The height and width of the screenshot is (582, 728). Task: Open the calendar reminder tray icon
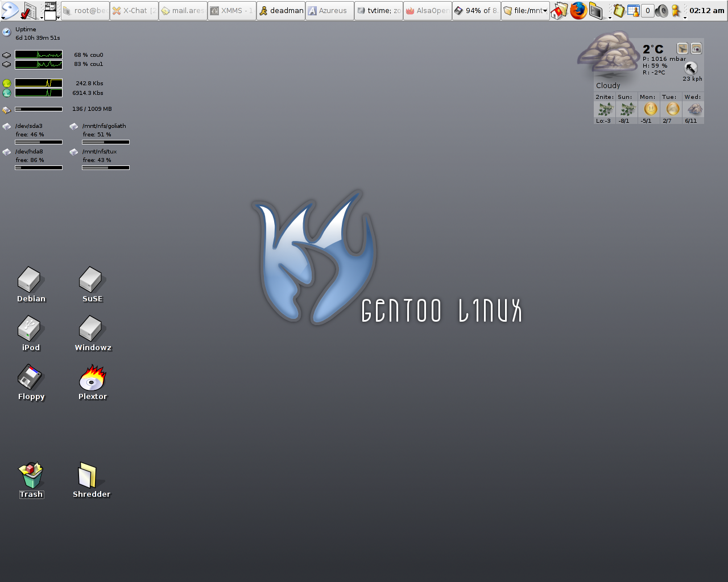pyautogui.click(x=633, y=10)
